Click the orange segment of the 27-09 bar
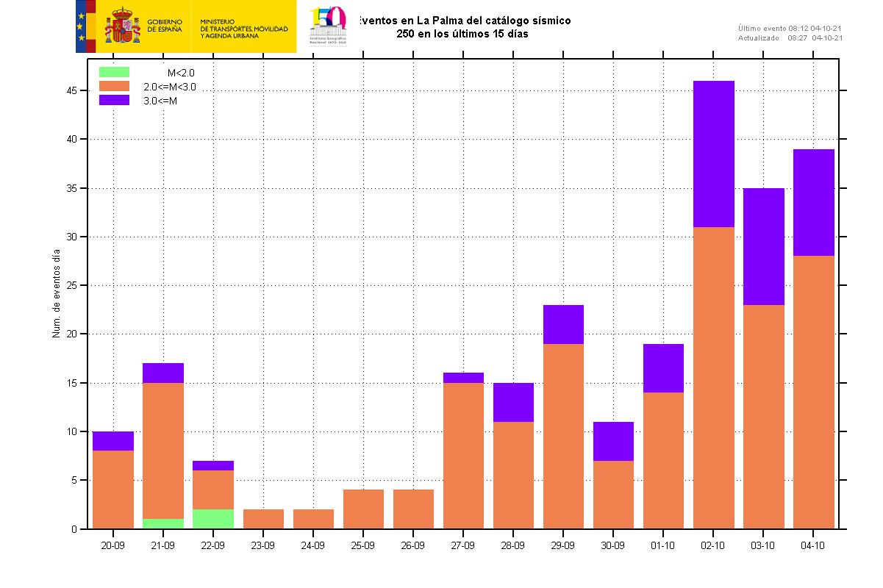Viewport: 883px width, 588px height. [463, 456]
